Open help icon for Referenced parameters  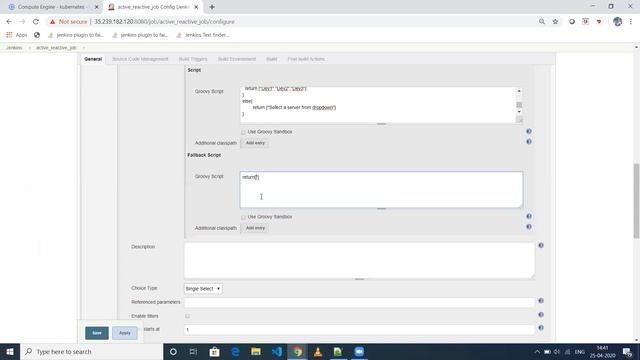pyautogui.click(x=541, y=301)
